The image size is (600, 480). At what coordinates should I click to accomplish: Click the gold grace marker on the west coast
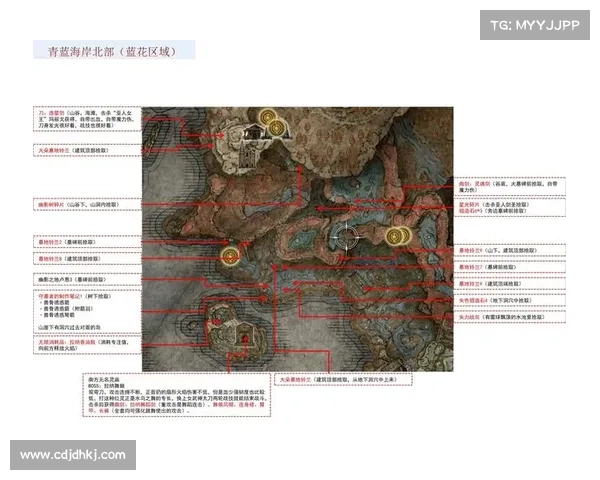click(x=230, y=256)
